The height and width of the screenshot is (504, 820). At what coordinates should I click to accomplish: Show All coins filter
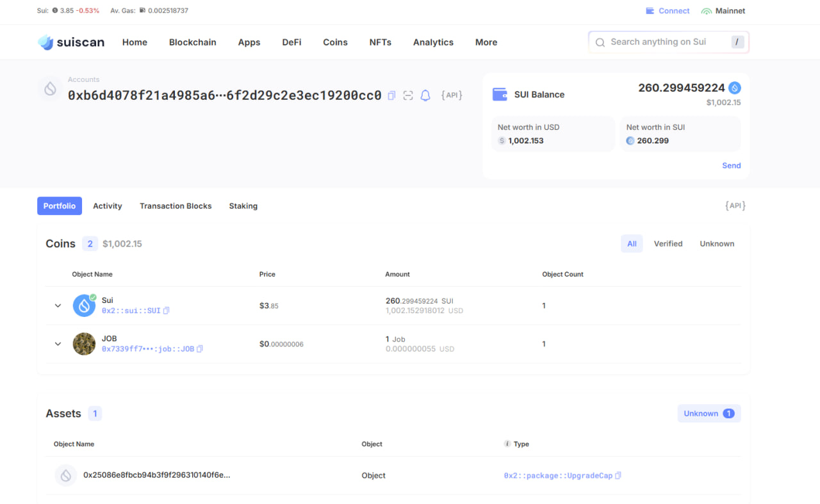coord(632,243)
